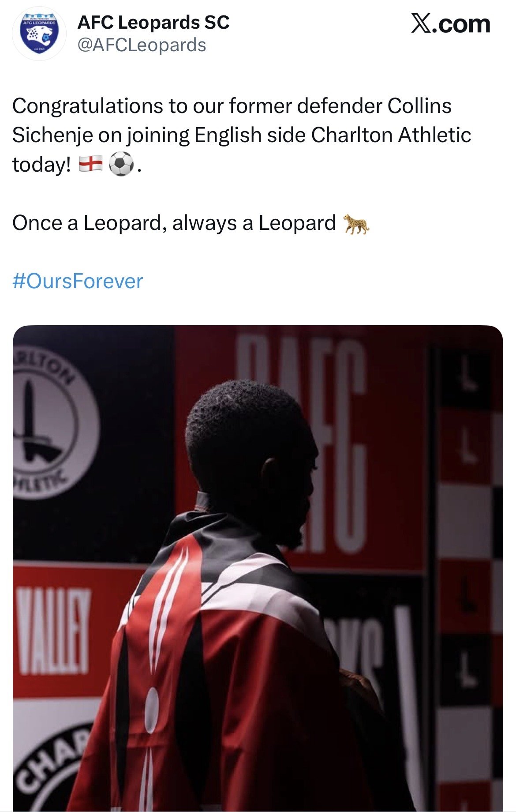The height and width of the screenshot is (812, 516).
Task: Open the @AFCLeopards handle
Action: [x=142, y=45]
